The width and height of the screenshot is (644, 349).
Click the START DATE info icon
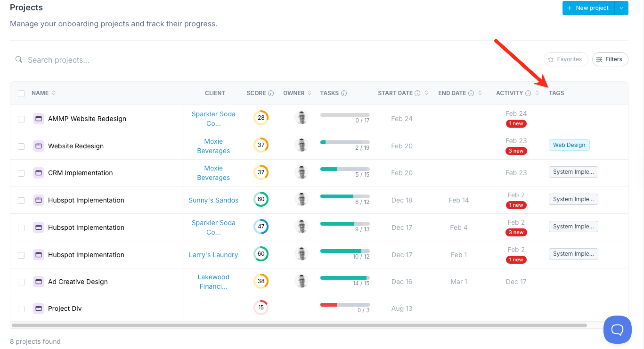[417, 93]
